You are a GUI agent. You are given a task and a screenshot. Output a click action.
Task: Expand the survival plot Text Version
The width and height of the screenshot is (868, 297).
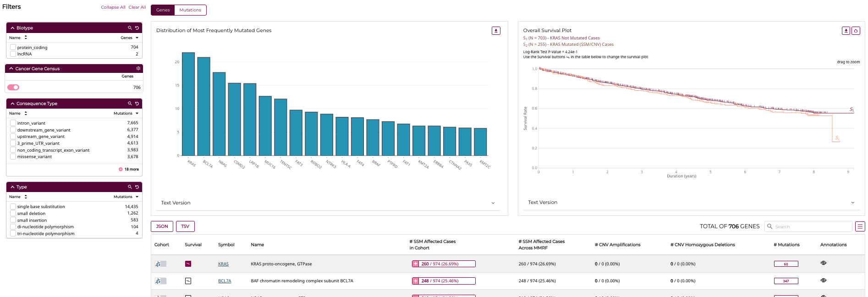coord(852,203)
